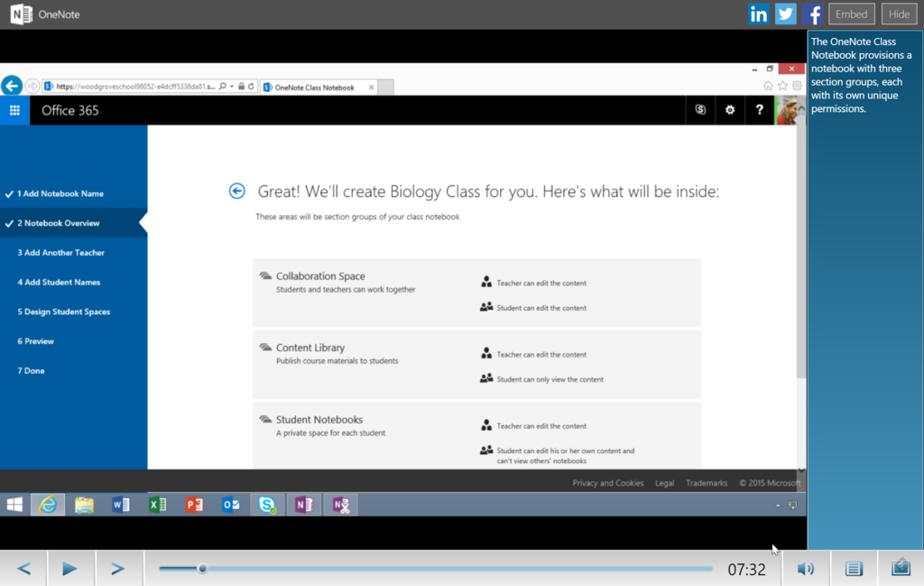This screenshot has width=924, height=586.
Task: Open File Explorer in the taskbar
Action: pos(84,505)
